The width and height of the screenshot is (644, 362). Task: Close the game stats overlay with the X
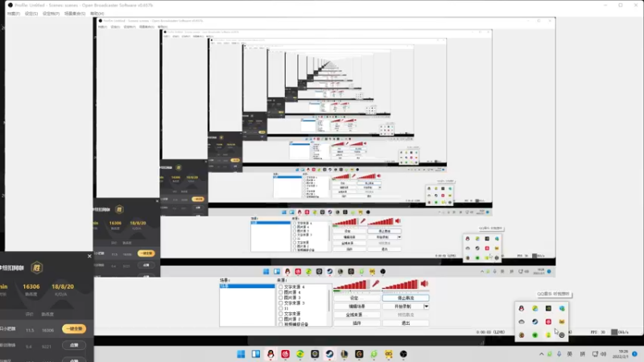click(89, 256)
